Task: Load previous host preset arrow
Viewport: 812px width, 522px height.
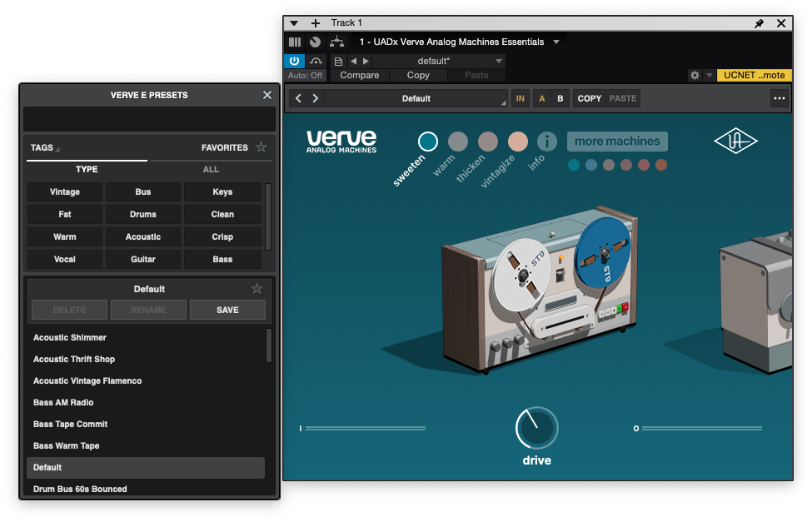Action: click(x=354, y=61)
